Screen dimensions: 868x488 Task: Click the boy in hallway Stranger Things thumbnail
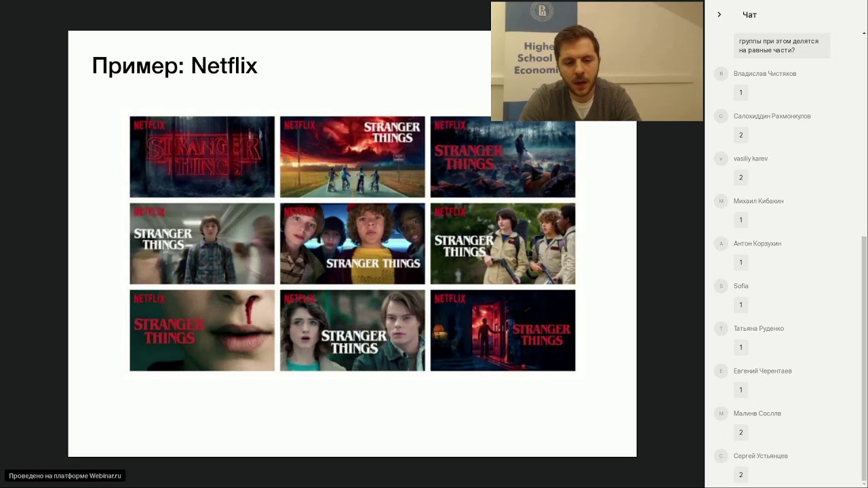pos(202,243)
